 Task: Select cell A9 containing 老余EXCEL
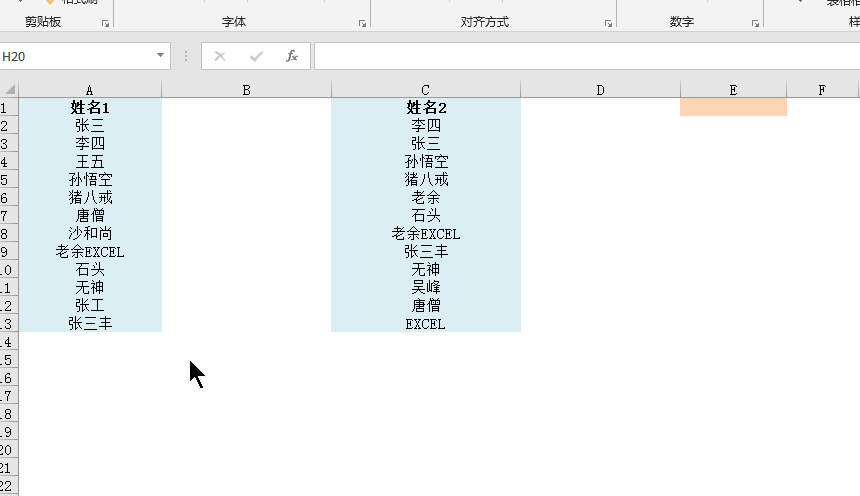[90, 252]
